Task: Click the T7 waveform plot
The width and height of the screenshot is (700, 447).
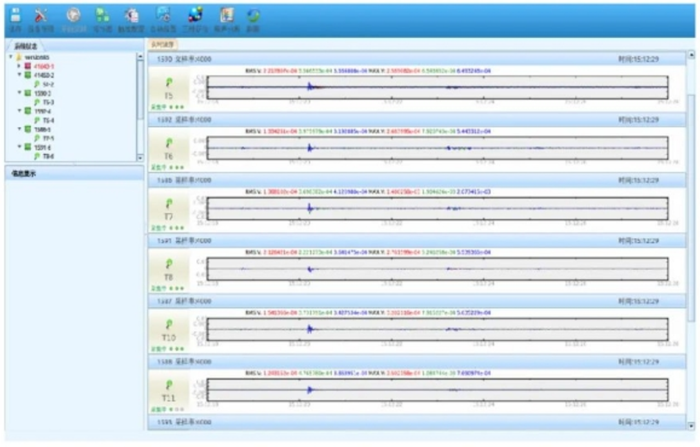Action: click(x=438, y=209)
